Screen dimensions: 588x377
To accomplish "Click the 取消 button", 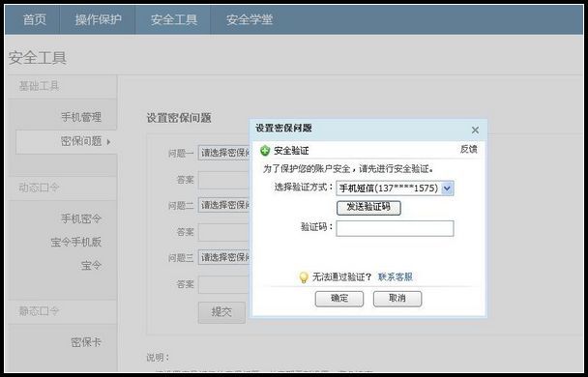I will point(397,299).
